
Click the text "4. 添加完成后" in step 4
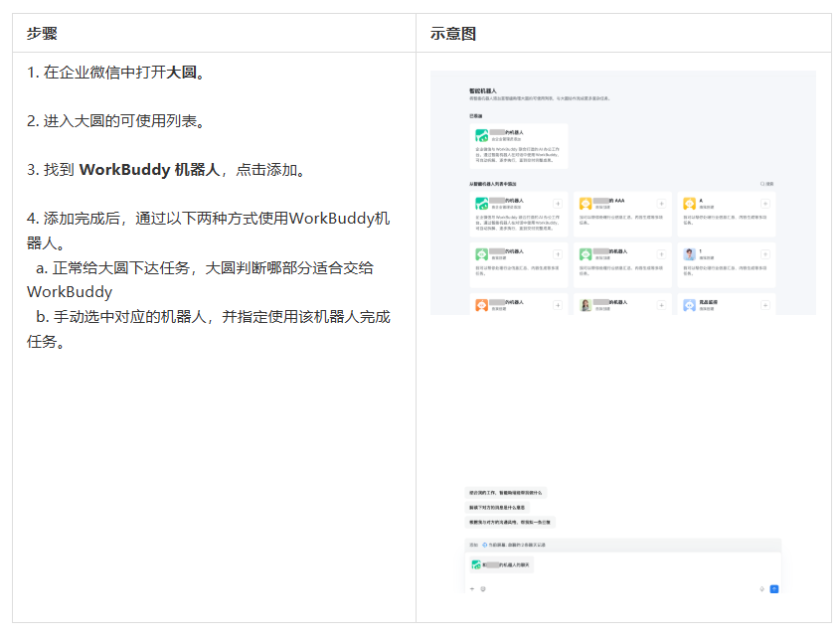pyautogui.click(x=74, y=219)
